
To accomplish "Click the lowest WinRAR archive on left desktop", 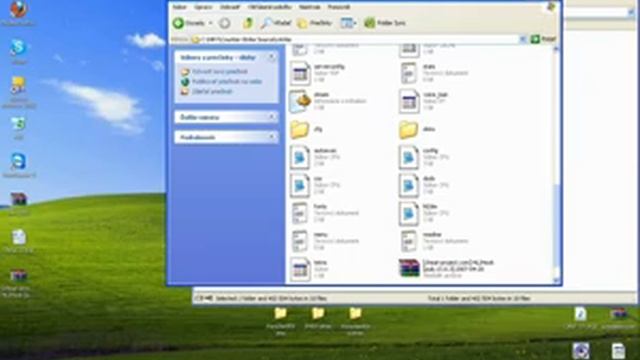I will (x=18, y=276).
